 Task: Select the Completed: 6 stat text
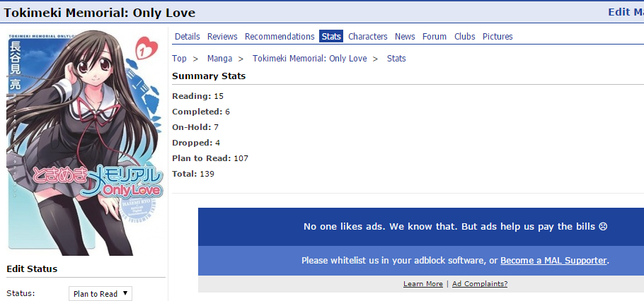201,112
